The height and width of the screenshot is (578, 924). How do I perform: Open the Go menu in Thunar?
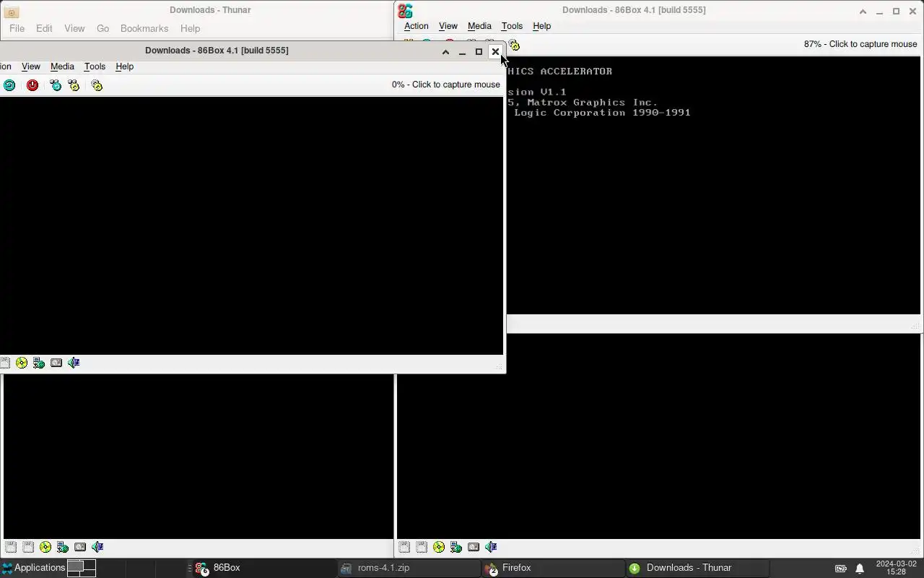point(103,28)
